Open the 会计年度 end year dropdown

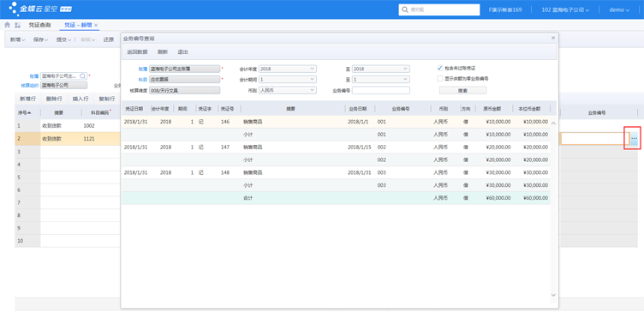pyautogui.click(x=405, y=69)
